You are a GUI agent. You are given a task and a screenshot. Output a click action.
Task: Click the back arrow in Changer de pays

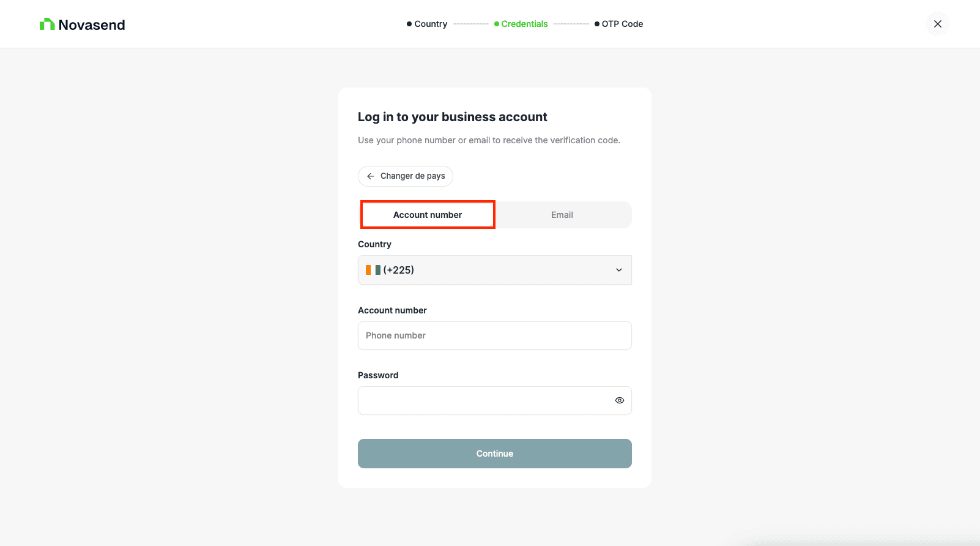pyautogui.click(x=370, y=176)
